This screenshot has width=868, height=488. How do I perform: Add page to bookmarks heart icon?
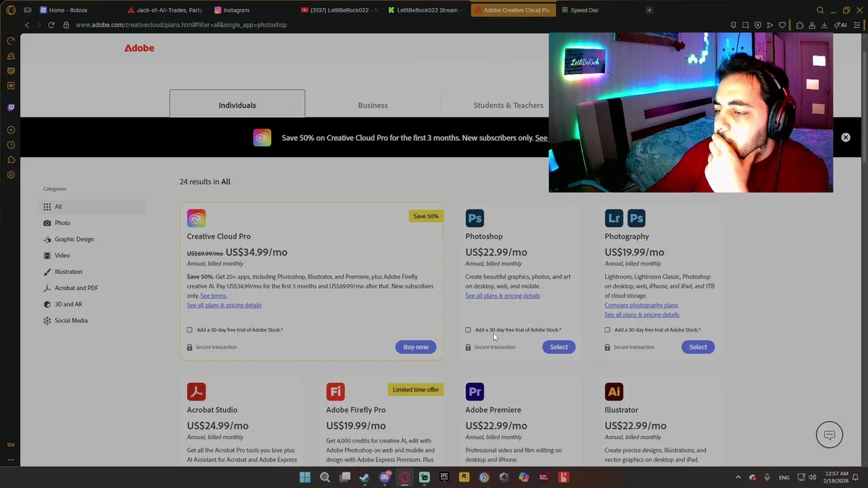[x=782, y=25]
